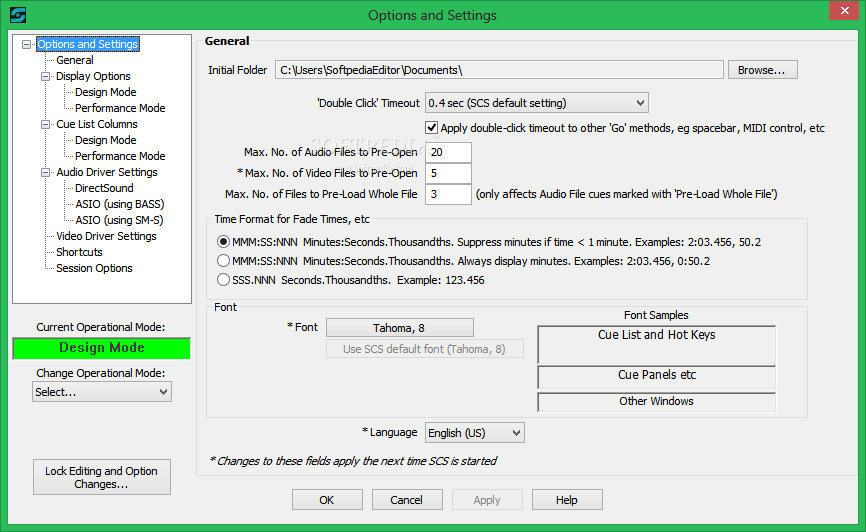Click the Cue List and Hot Keys sample
The width and height of the screenshot is (866, 532).
(656, 345)
